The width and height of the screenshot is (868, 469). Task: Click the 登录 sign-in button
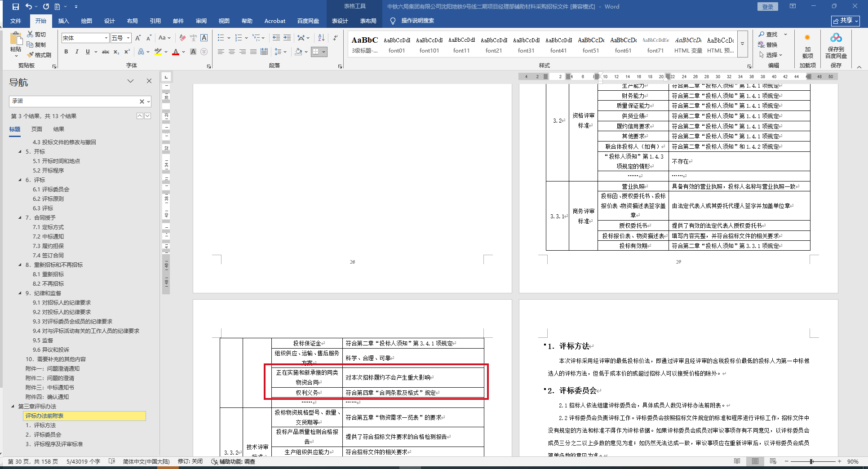coord(768,7)
